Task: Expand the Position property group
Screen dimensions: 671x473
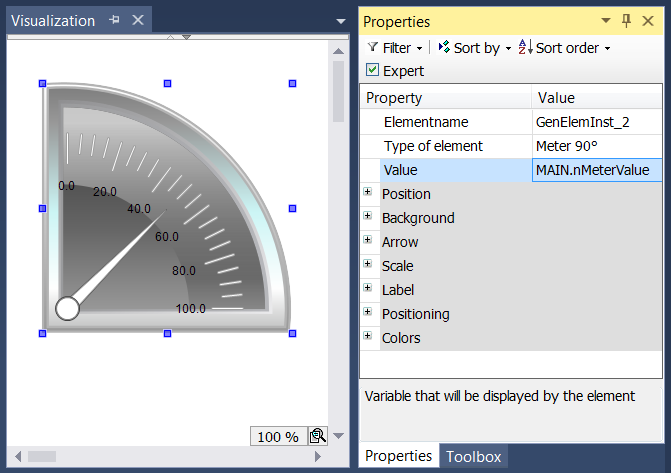Action: tap(368, 191)
